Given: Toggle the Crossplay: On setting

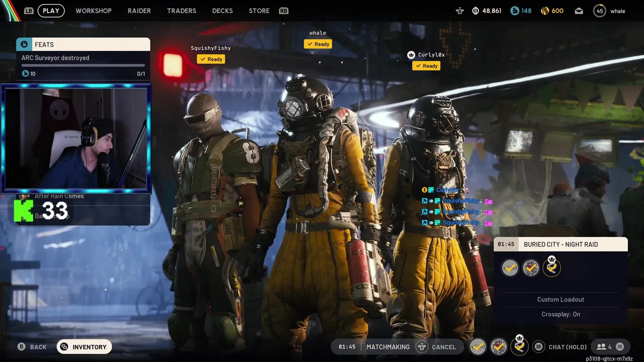Looking at the screenshot, I should point(561,314).
